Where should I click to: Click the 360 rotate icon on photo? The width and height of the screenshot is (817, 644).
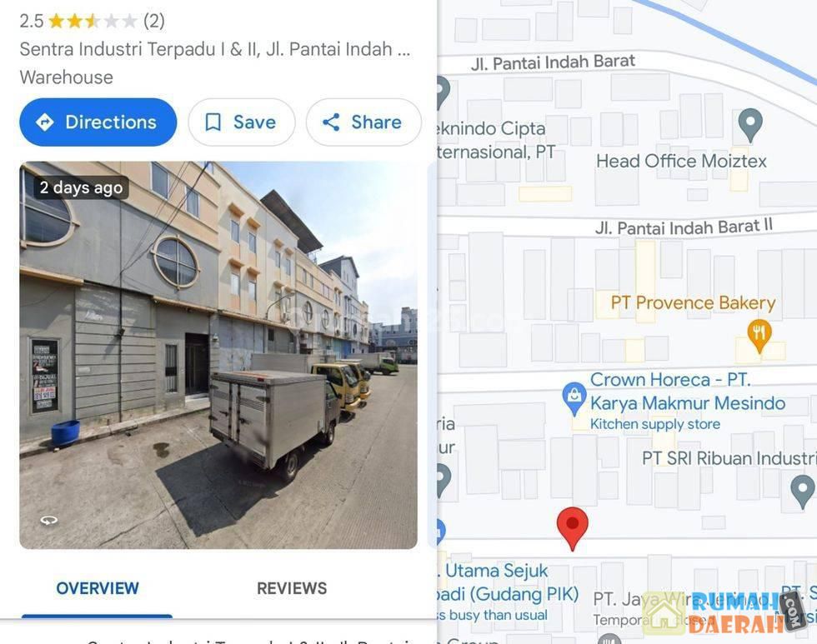[x=49, y=520]
